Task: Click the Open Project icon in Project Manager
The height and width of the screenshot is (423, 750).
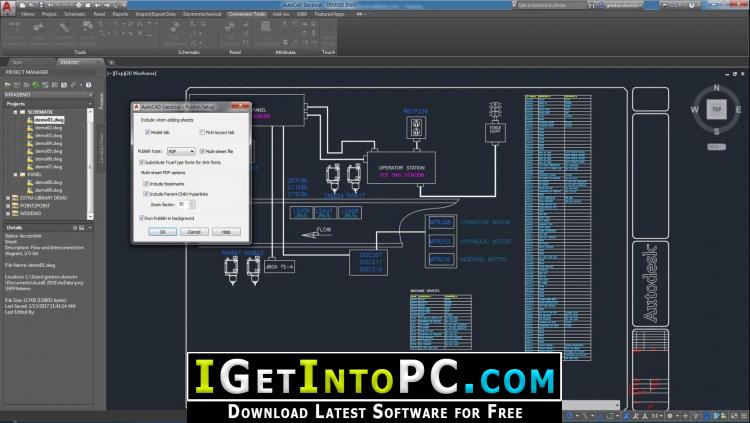Action: click(8, 85)
